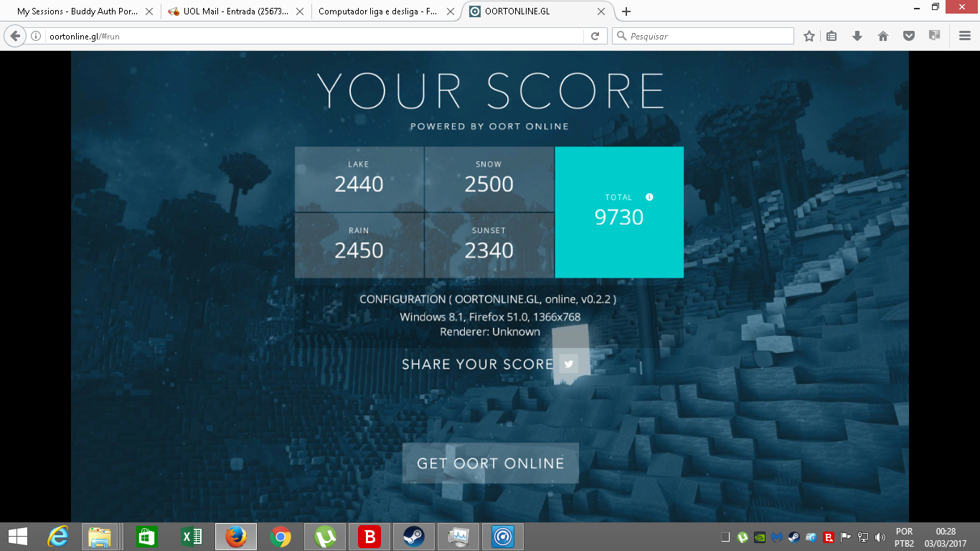The image size is (980, 551).
Task: Open the monitor chart app in taskbar
Action: (x=458, y=537)
